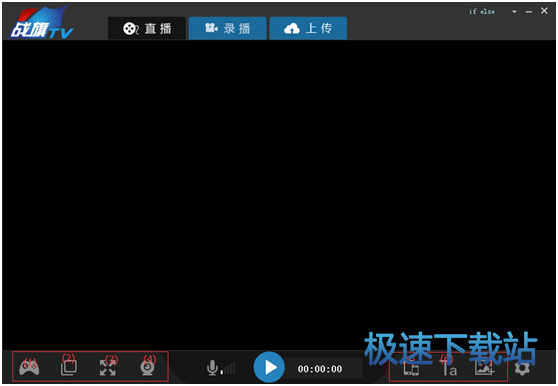The image size is (558, 386).
Task: Add text overlay with Ta icon
Action: (x=449, y=369)
